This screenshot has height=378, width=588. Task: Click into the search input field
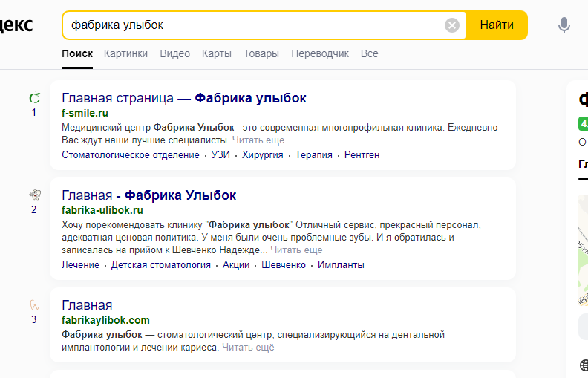tap(252, 25)
